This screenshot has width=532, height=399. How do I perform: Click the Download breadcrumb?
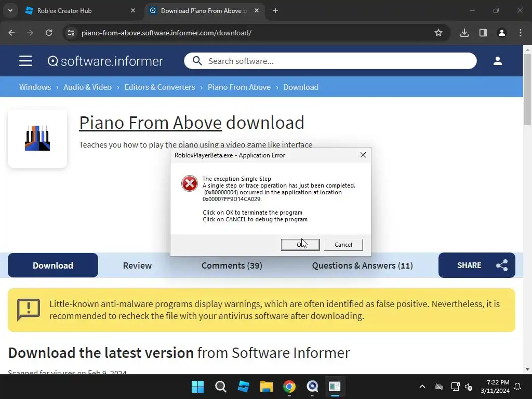coord(301,87)
